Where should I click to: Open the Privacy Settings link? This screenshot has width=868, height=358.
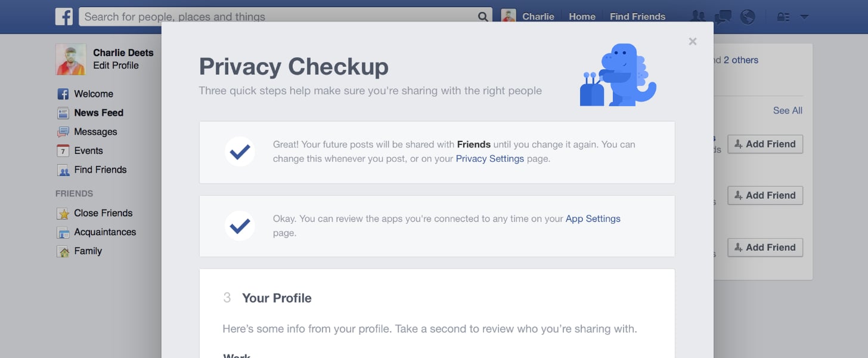click(489, 159)
